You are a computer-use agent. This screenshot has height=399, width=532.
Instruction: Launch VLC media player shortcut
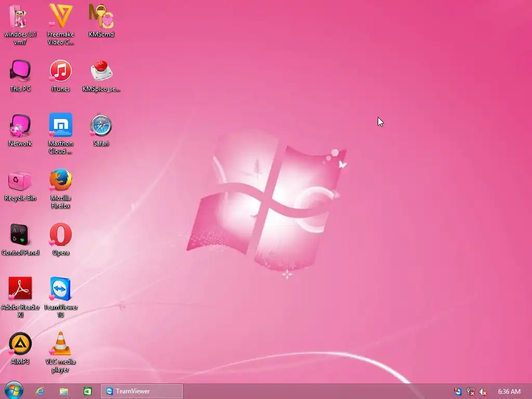click(60, 353)
